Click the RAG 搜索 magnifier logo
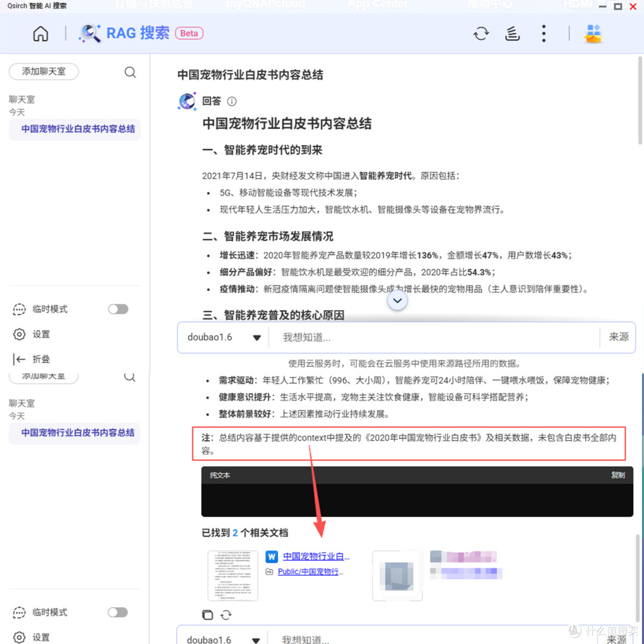This screenshot has width=644, height=644. pyautogui.click(x=90, y=33)
